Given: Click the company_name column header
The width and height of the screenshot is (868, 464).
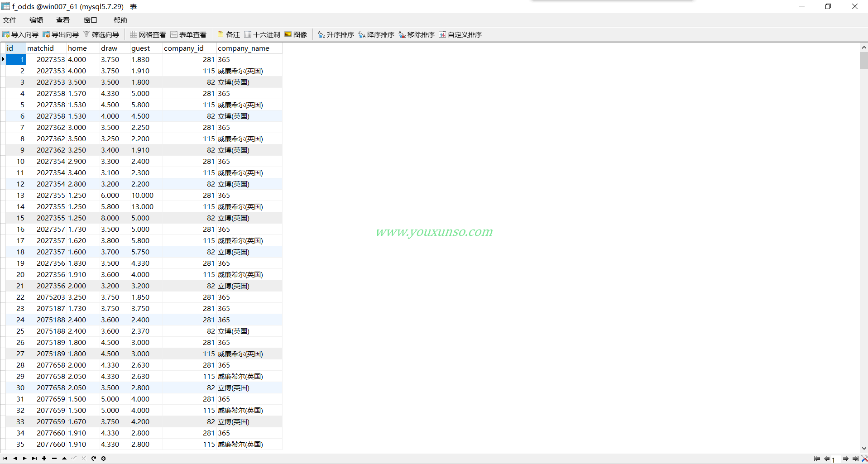Looking at the screenshot, I should point(244,48).
